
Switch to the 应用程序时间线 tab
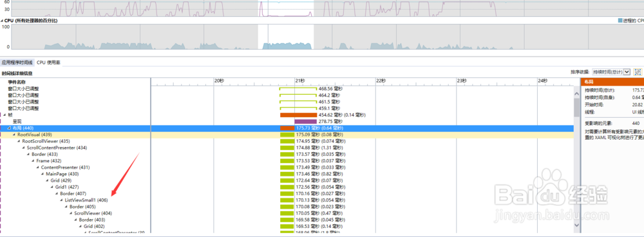tap(17, 62)
